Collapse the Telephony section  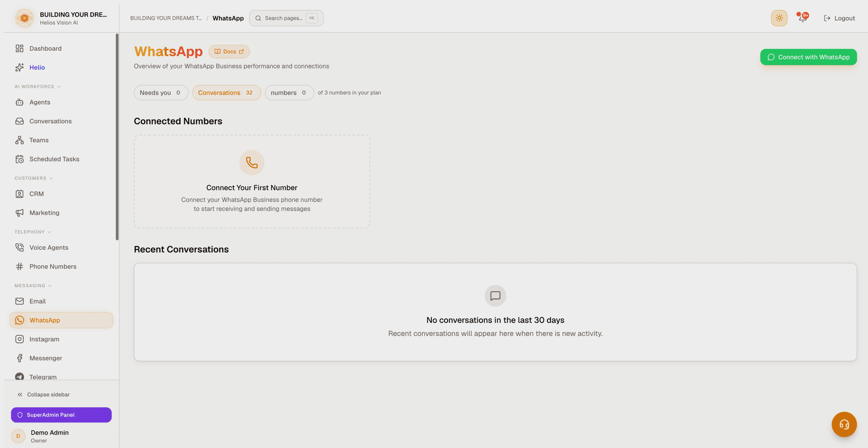[33, 232]
